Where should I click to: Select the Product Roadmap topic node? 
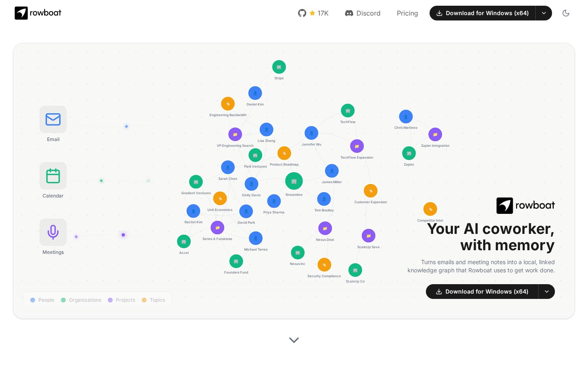click(x=284, y=153)
